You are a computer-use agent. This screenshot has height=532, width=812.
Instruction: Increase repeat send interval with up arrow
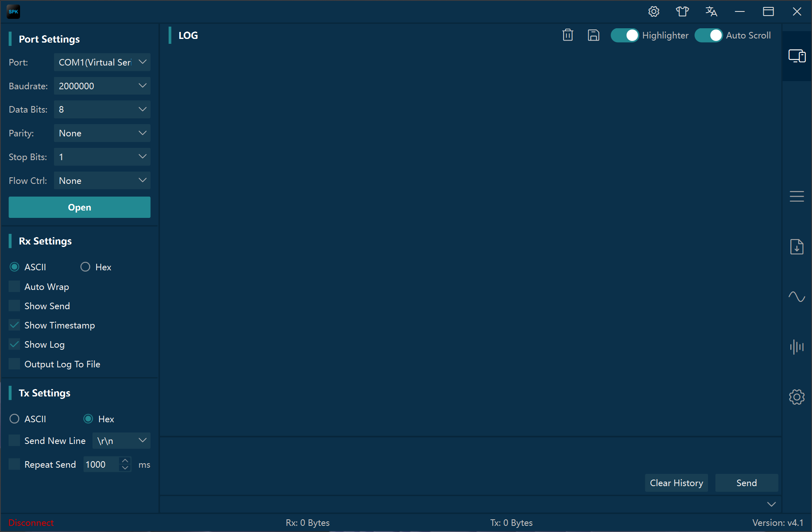pos(125,461)
